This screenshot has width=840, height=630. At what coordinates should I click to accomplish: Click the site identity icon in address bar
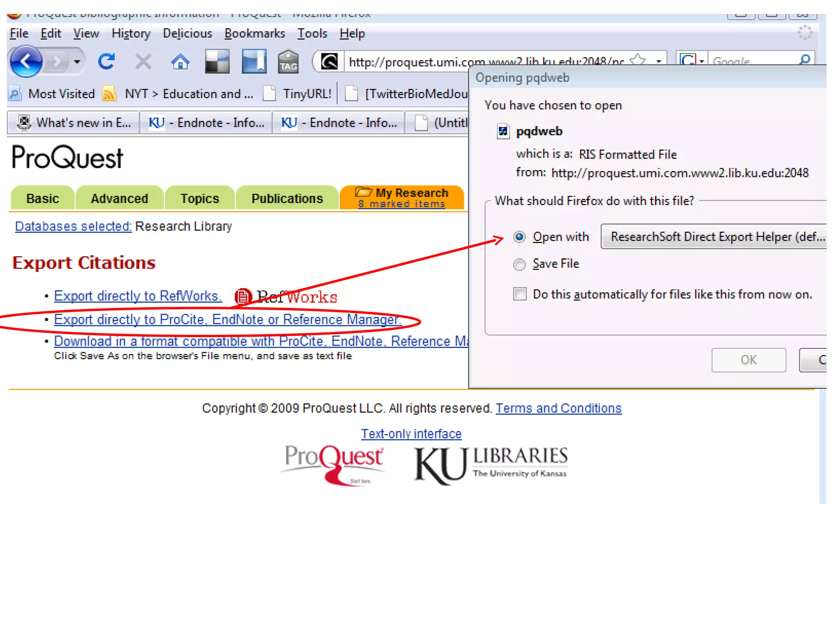point(329,62)
